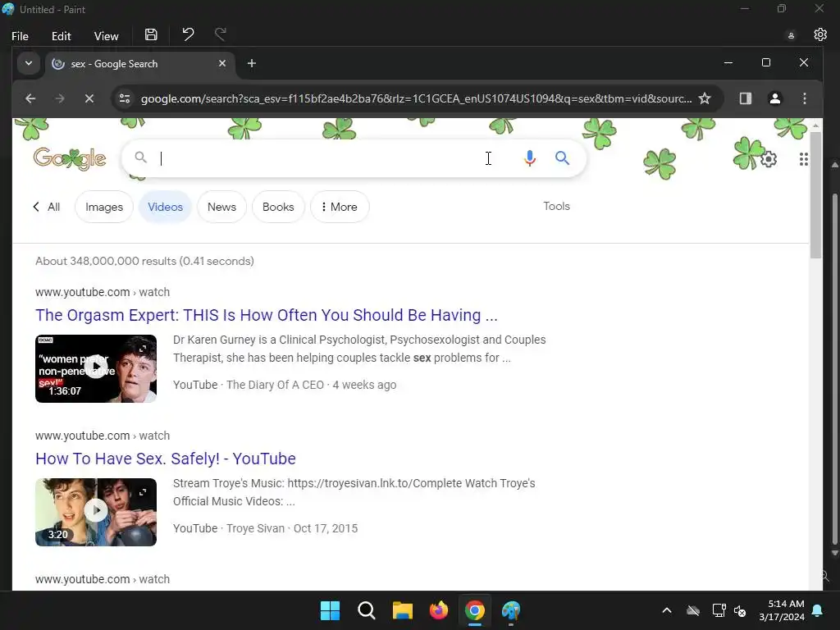This screenshot has width=840, height=630.
Task: Click the muted volume tray icon
Action: coord(740,610)
